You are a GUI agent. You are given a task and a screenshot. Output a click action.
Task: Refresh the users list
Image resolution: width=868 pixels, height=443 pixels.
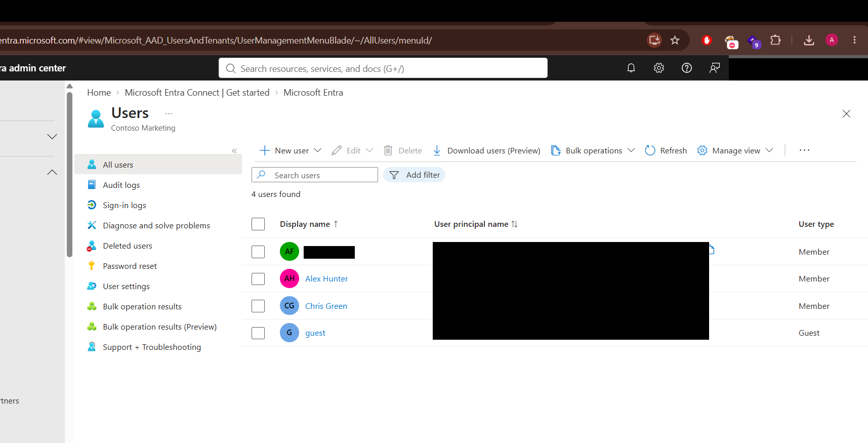point(666,150)
